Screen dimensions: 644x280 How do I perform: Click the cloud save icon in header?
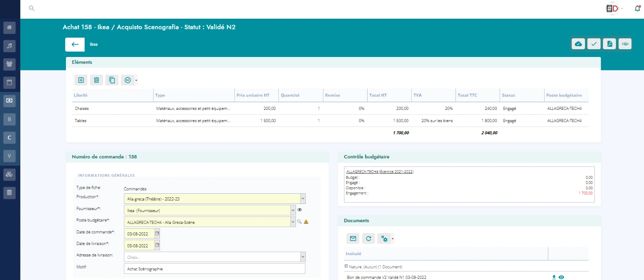(578, 44)
